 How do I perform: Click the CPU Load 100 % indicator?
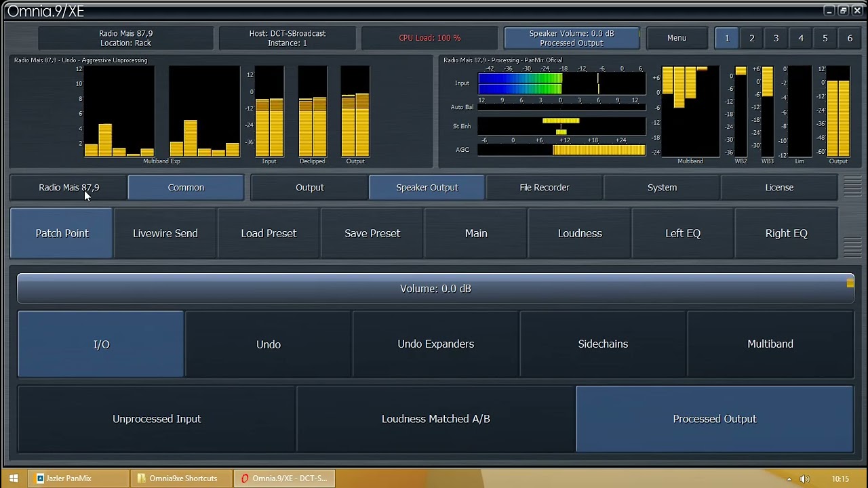tap(429, 38)
